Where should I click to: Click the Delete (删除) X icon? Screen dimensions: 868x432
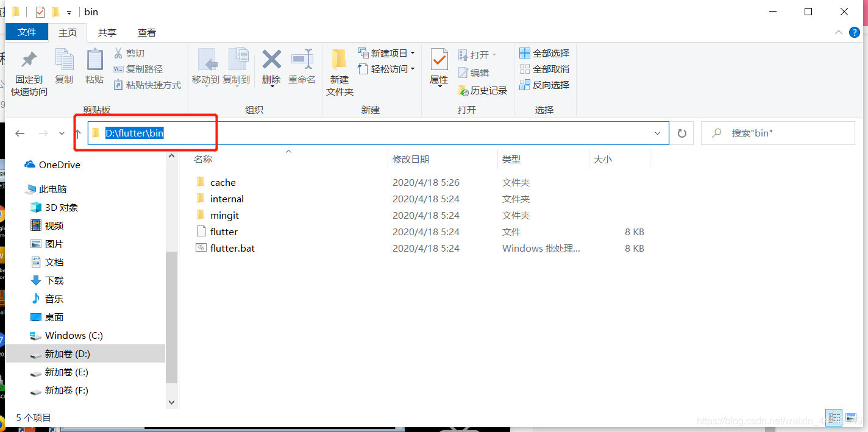271,60
